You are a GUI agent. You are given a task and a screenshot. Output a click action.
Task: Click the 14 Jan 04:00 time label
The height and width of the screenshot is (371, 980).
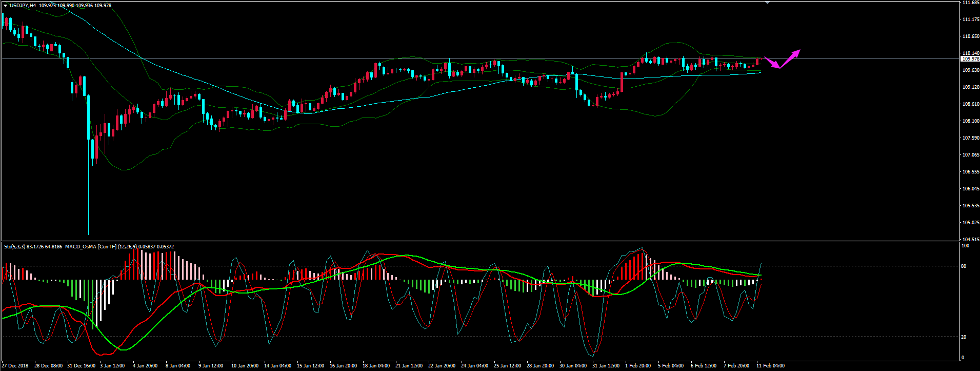tap(278, 366)
